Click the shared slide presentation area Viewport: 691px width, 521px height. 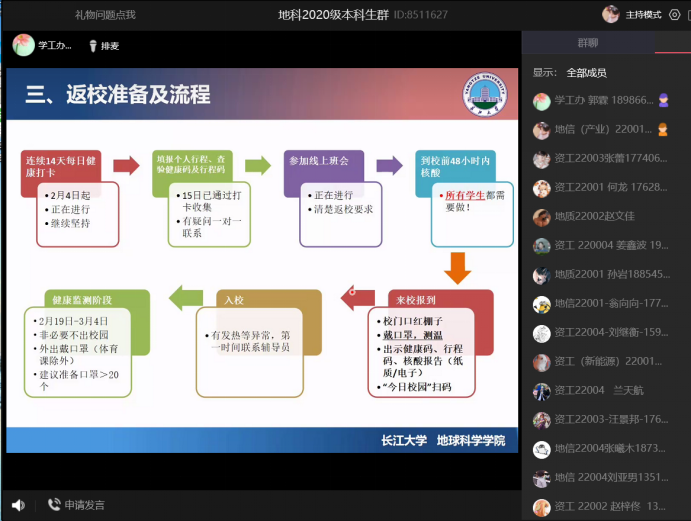click(x=265, y=260)
